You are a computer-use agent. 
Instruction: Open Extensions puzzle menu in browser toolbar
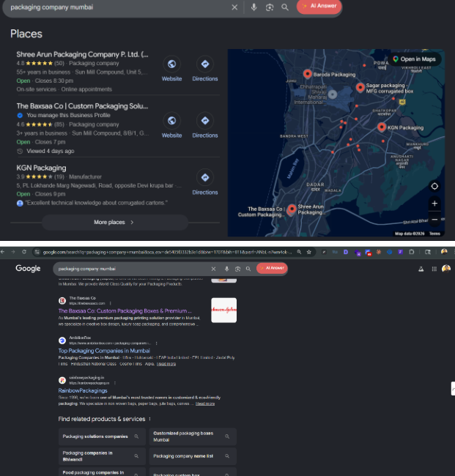pyautogui.click(x=412, y=252)
